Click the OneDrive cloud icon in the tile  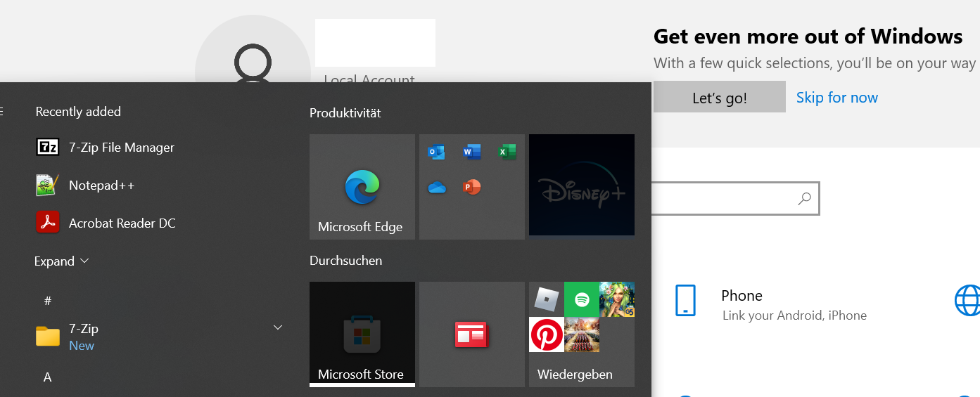pyautogui.click(x=437, y=188)
